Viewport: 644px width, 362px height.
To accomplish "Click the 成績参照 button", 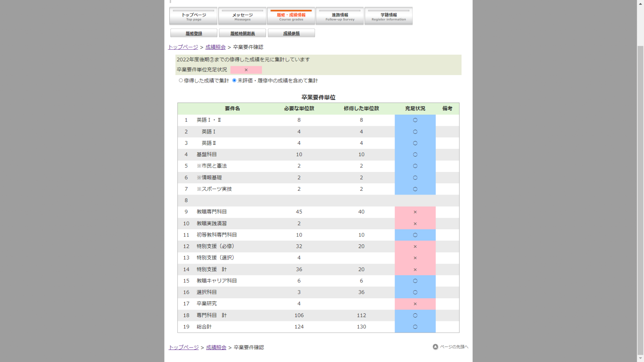I will point(291,33).
